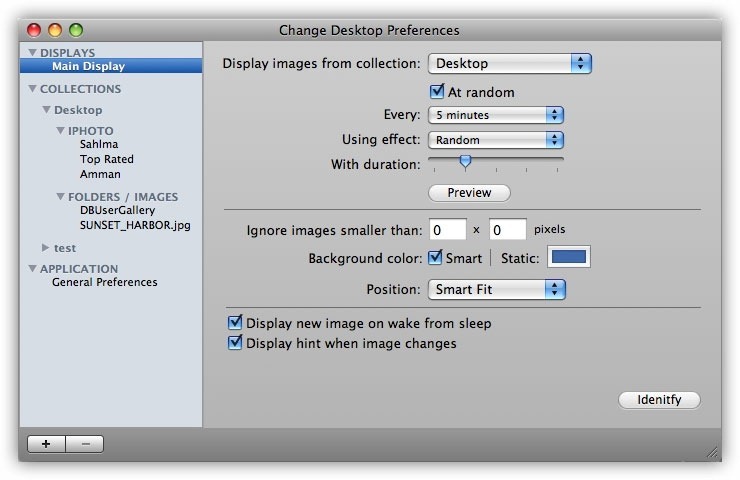
Task: Open the Position Smart Fit dropdown
Action: pos(497,290)
